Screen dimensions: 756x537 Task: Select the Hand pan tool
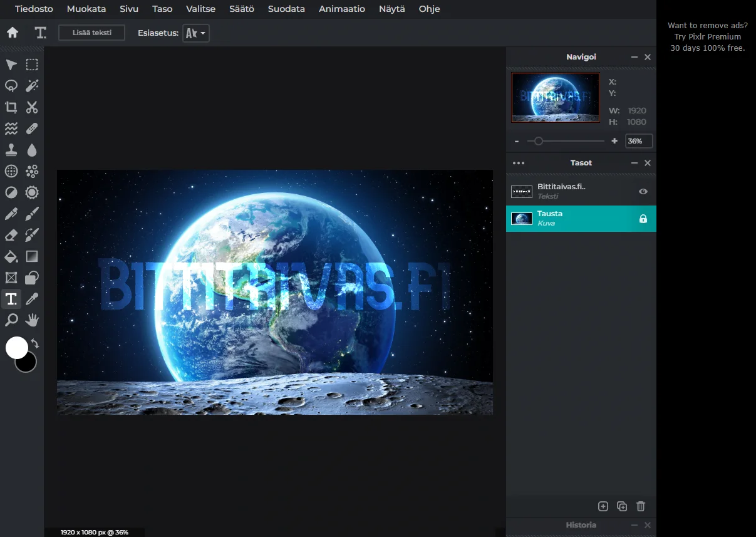click(x=32, y=320)
